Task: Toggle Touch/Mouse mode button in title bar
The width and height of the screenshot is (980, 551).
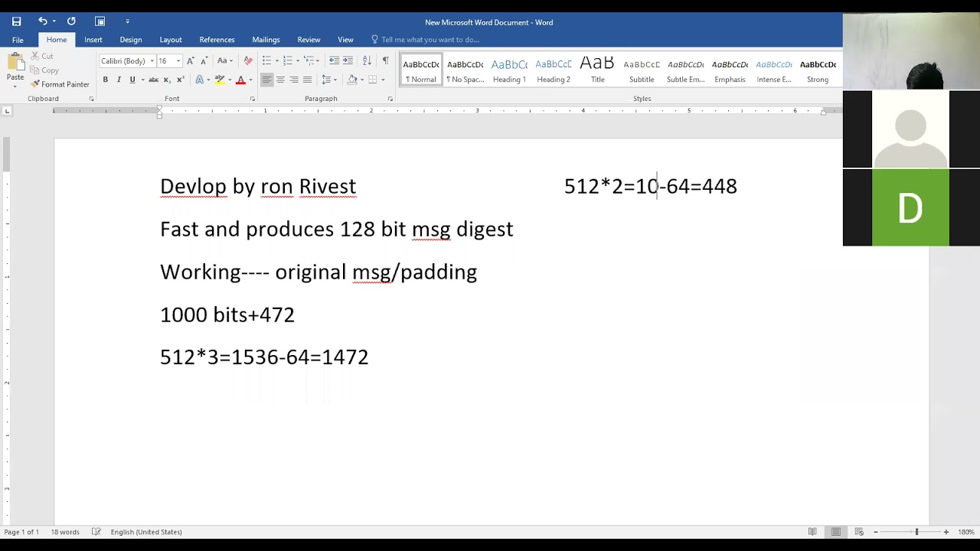Action: tap(100, 21)
